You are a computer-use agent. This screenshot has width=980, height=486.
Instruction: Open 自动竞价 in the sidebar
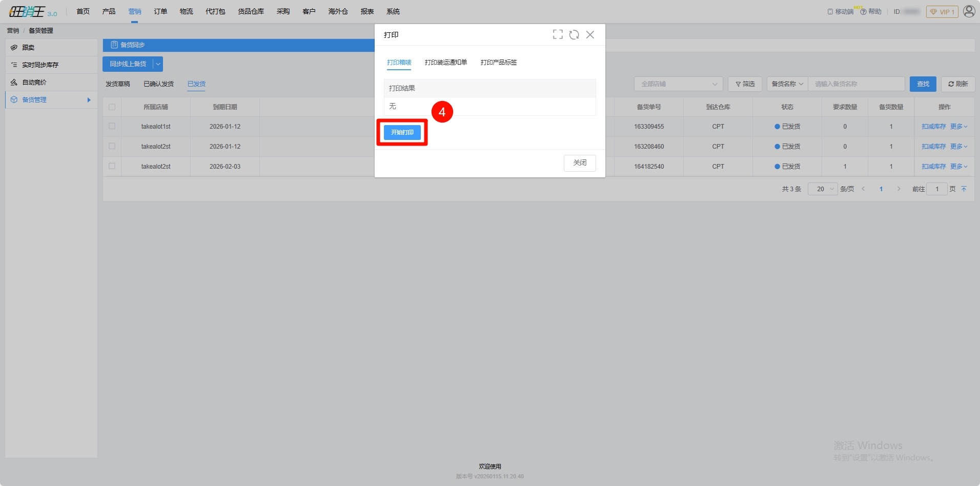[x=34, y=83]
